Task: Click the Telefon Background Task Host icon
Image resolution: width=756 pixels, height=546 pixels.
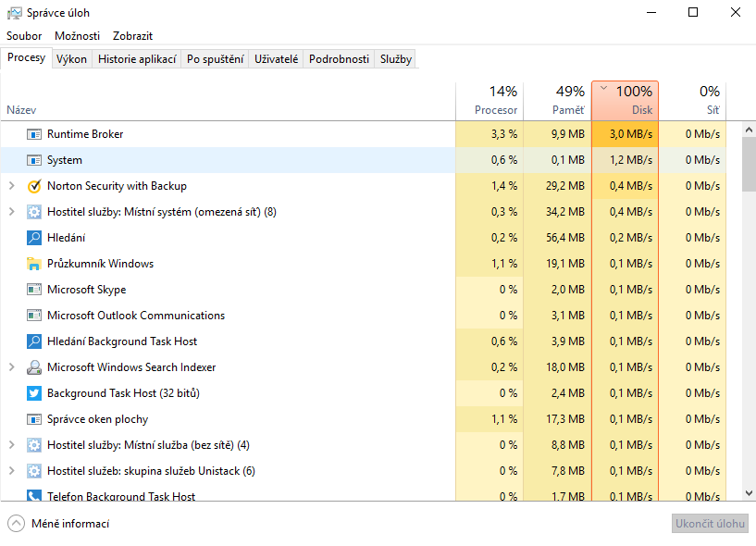Action: pyautogui.click(x=34, y=496)
